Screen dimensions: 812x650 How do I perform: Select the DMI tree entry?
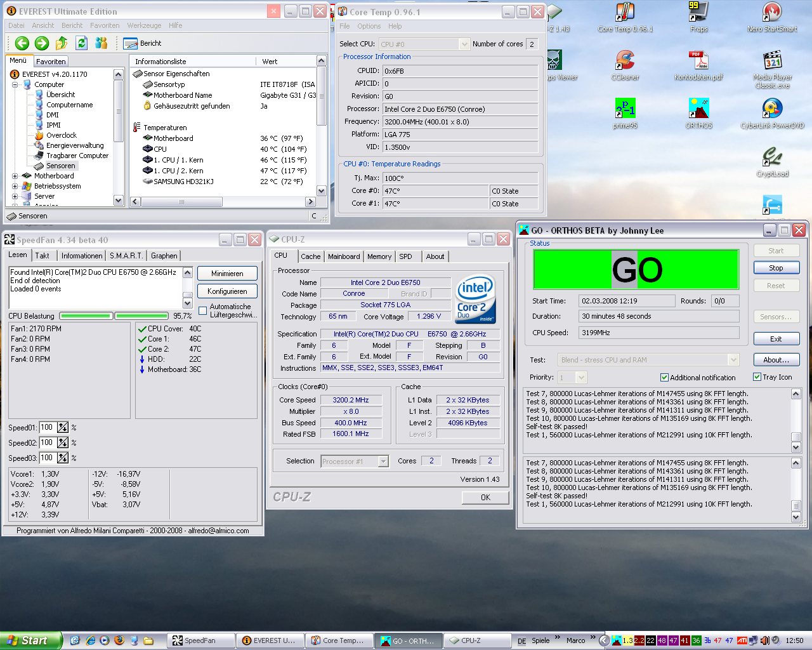pos(53,115)
